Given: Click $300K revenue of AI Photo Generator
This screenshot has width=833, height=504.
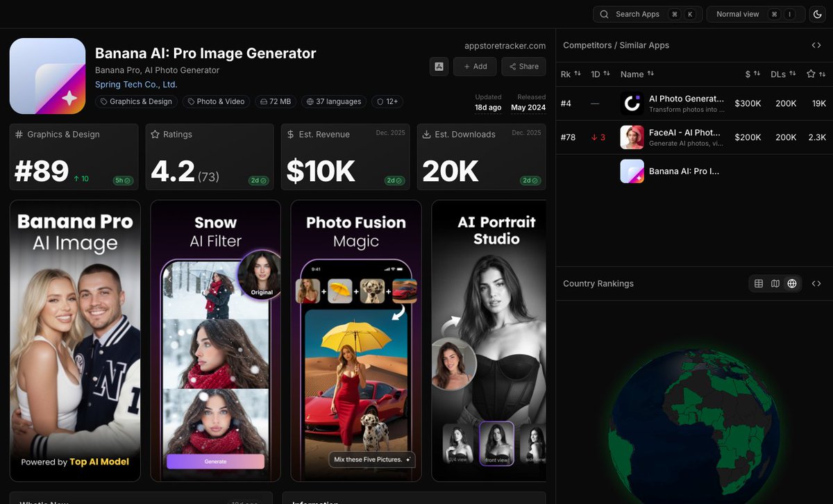Looking at the screenshot, I should pos(748,103).
